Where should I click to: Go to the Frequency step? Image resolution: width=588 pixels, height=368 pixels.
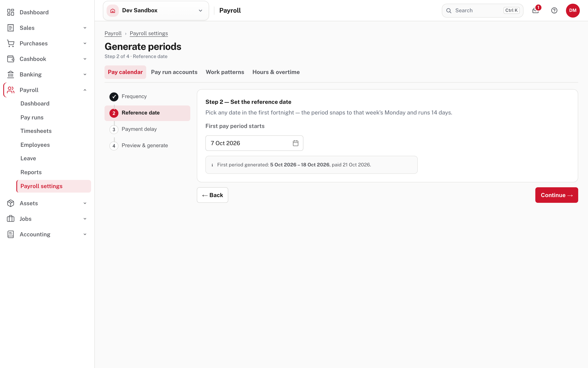[x=147, y=97]
